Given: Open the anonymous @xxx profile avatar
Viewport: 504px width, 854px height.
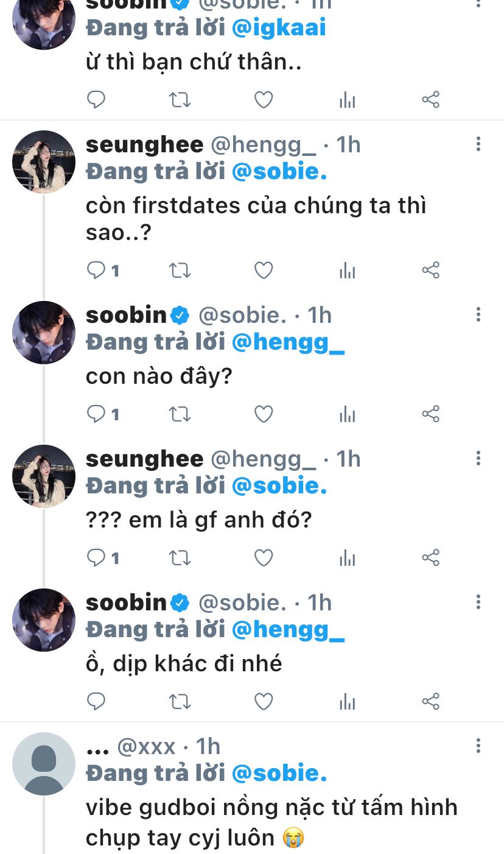Looking at the screenshot, I should point(44,764).
